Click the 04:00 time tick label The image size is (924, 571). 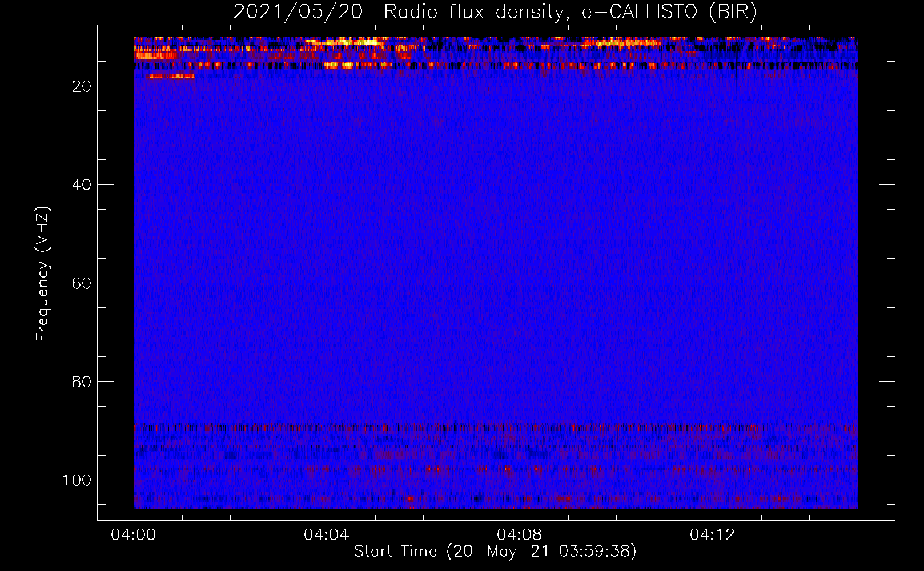134,535
